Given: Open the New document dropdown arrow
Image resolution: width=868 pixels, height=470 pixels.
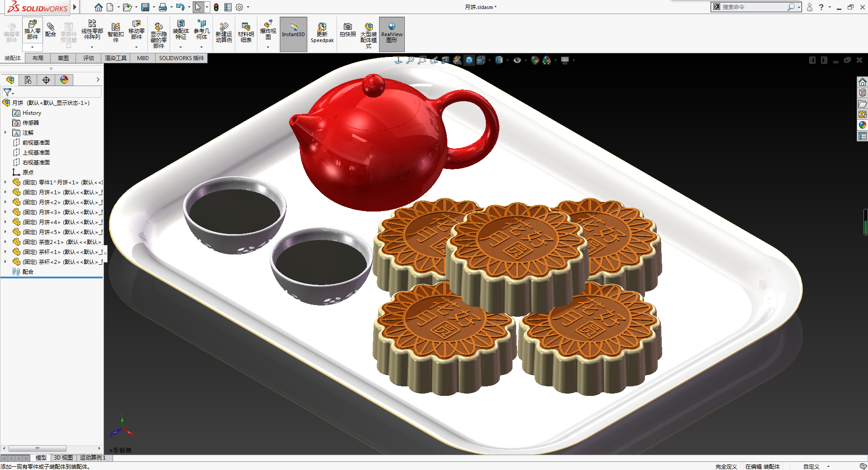Looking at the screenshot, I should [x=119, y=7].
